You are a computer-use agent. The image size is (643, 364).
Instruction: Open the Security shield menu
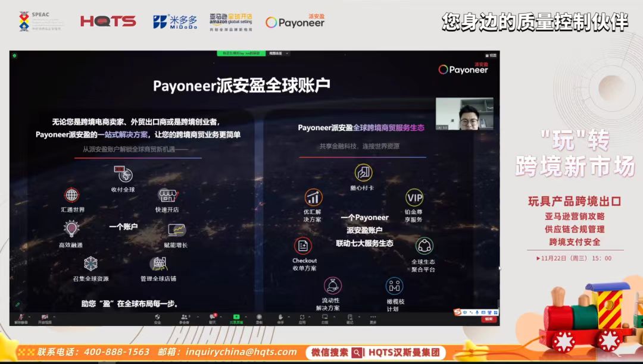pos(157,318)
